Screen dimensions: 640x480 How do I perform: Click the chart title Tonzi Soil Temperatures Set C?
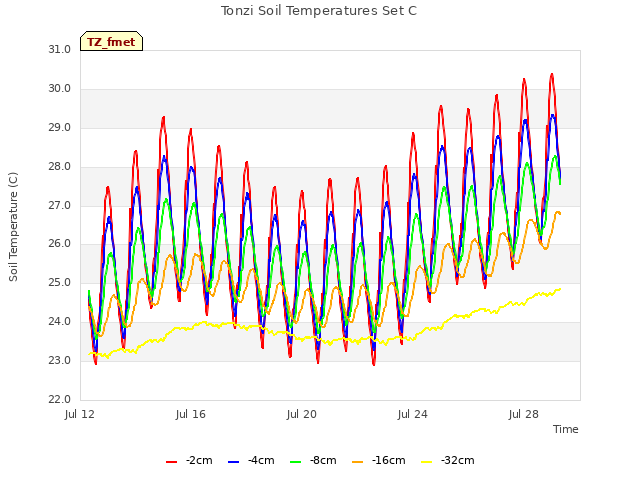click(319, 11)
